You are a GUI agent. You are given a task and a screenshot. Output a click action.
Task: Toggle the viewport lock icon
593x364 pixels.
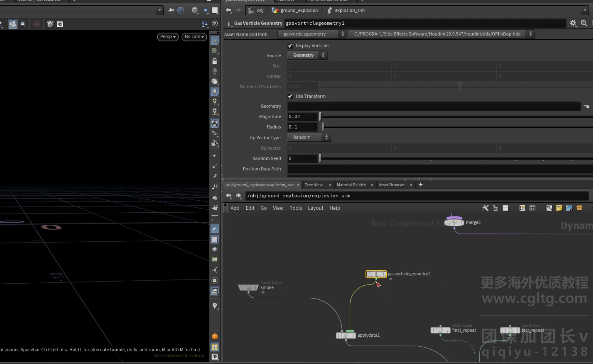click(214, 61)
